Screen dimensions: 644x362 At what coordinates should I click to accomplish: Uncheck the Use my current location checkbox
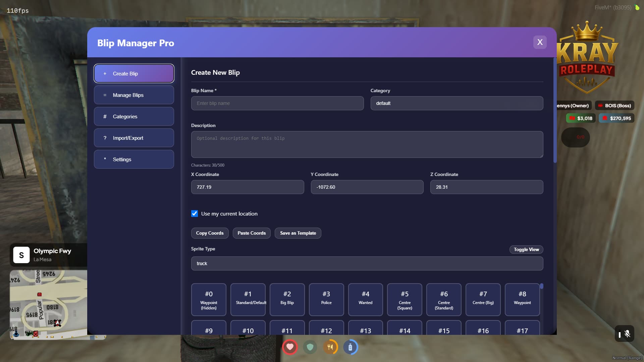(195, 214)
